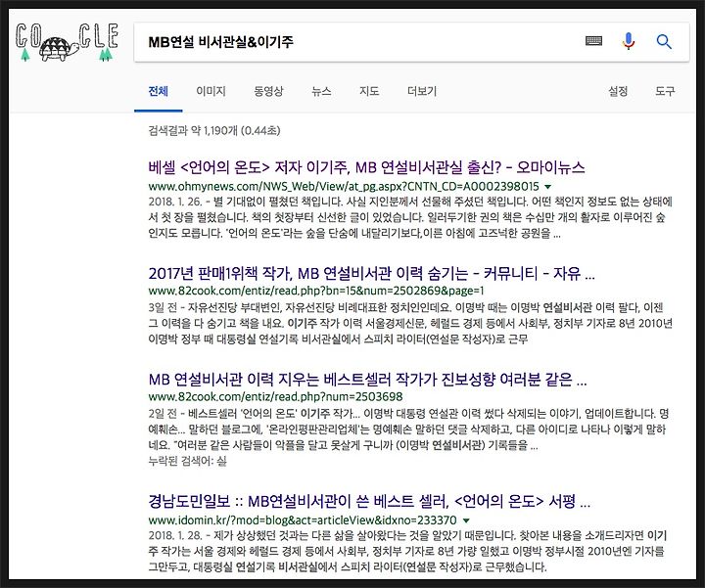Open the 뉴스 tab
Image resolution: width=705 pixels, height=588 pixels.
(321, 92)
